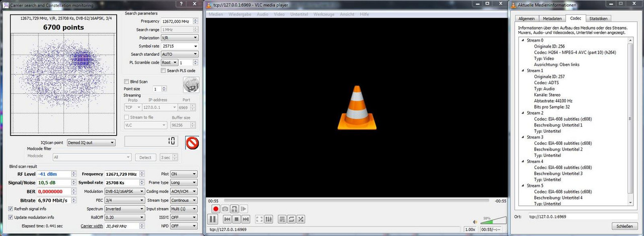Screen dimensions: 644x236
Task: Open the Input stream Multi (1) dropdown
Action: click(184, 209)
